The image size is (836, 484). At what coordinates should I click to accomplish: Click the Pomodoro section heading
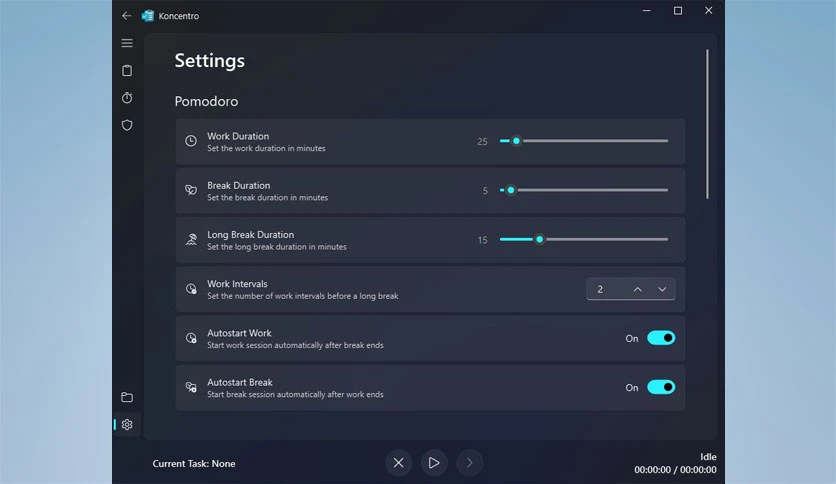pos(206,101)
